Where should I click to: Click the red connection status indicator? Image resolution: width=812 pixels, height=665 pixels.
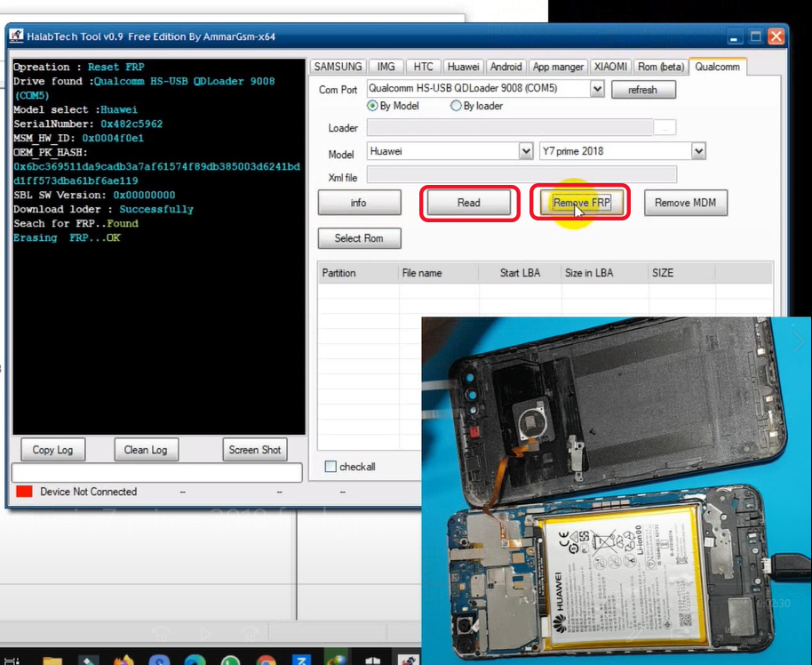pos(24,492)
